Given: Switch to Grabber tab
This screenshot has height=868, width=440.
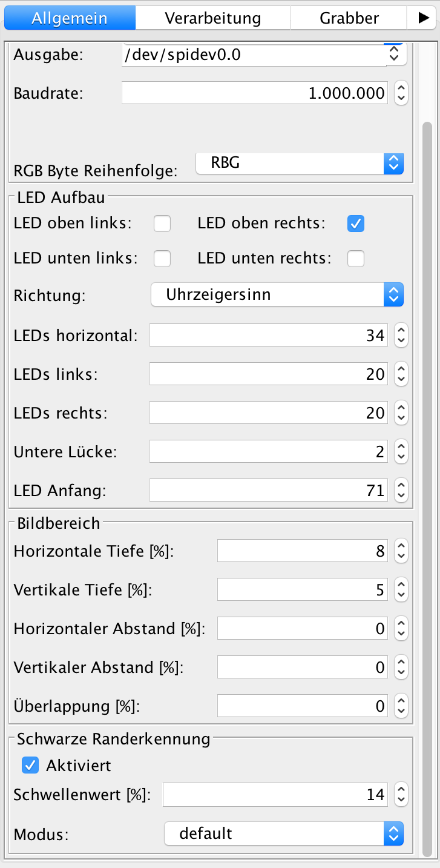Looking at the screenshot, I should tap(349, 18).
